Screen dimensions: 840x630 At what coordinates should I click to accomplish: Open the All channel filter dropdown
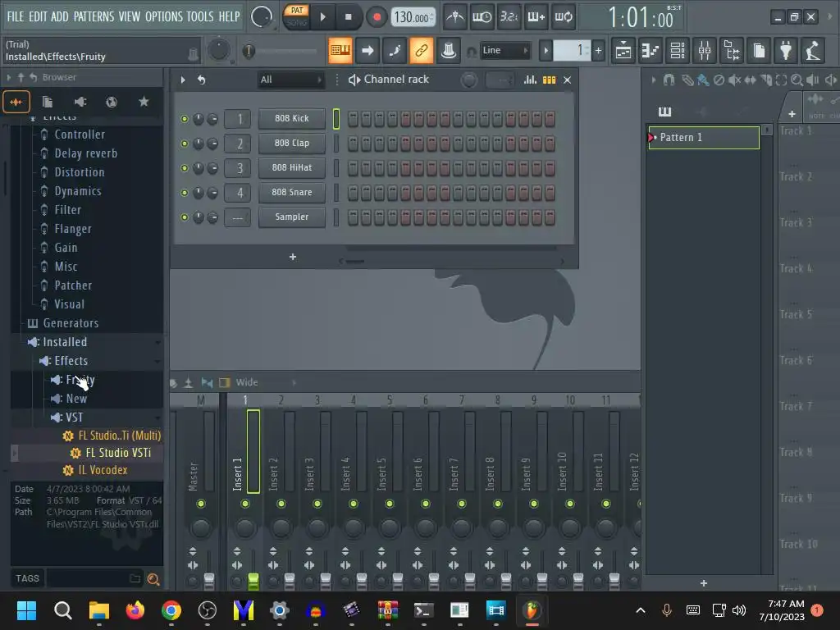[291, 80]
